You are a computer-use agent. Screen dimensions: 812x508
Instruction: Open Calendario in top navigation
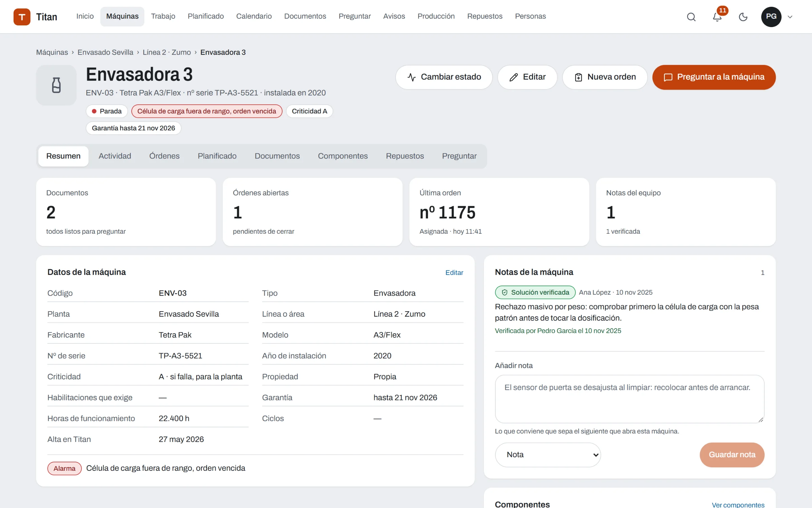point(254,16)
